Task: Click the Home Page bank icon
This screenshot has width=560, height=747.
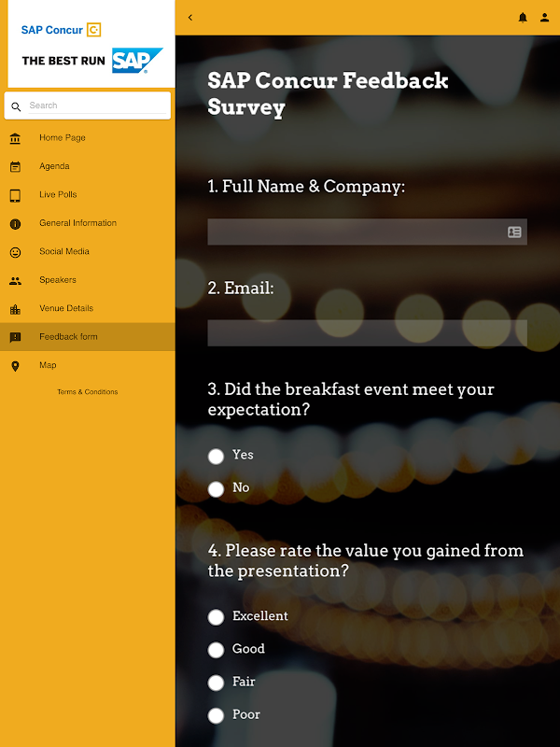Action: coord(15,138)
